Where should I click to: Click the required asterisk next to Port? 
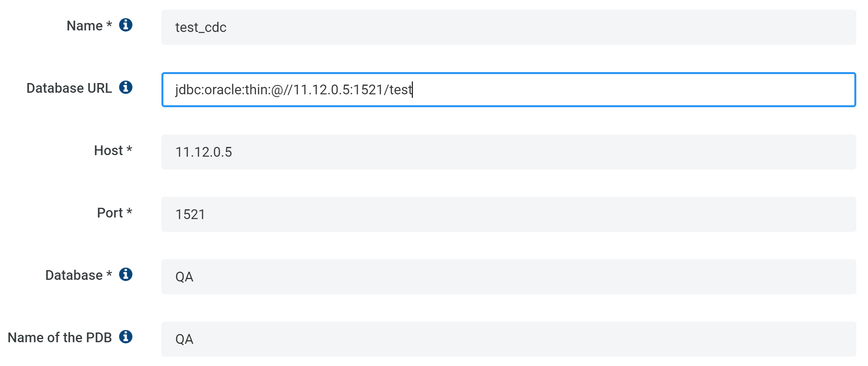(x=129, y=211)
